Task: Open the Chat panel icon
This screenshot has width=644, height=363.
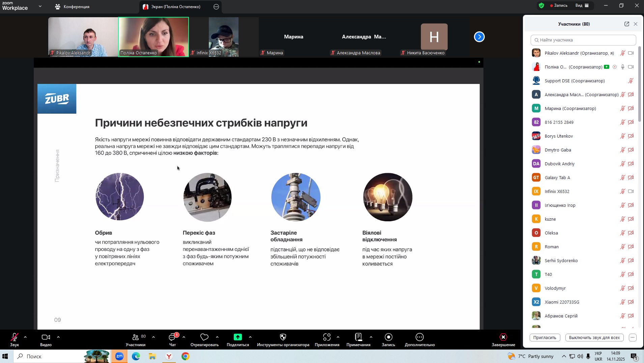Action: coord(172,337)
